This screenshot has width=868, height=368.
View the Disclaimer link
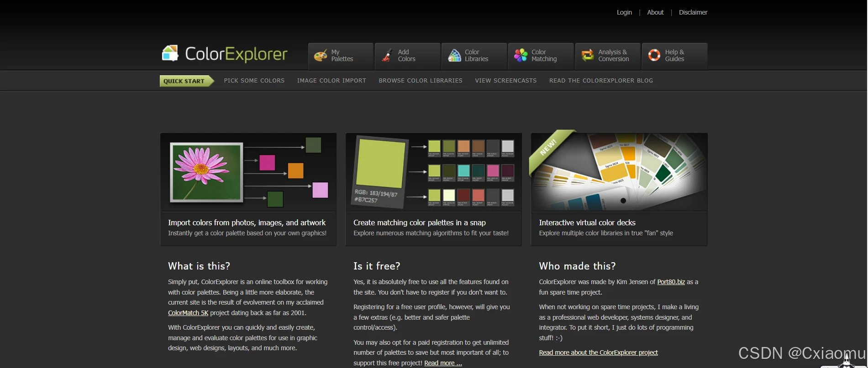(693, 12)
